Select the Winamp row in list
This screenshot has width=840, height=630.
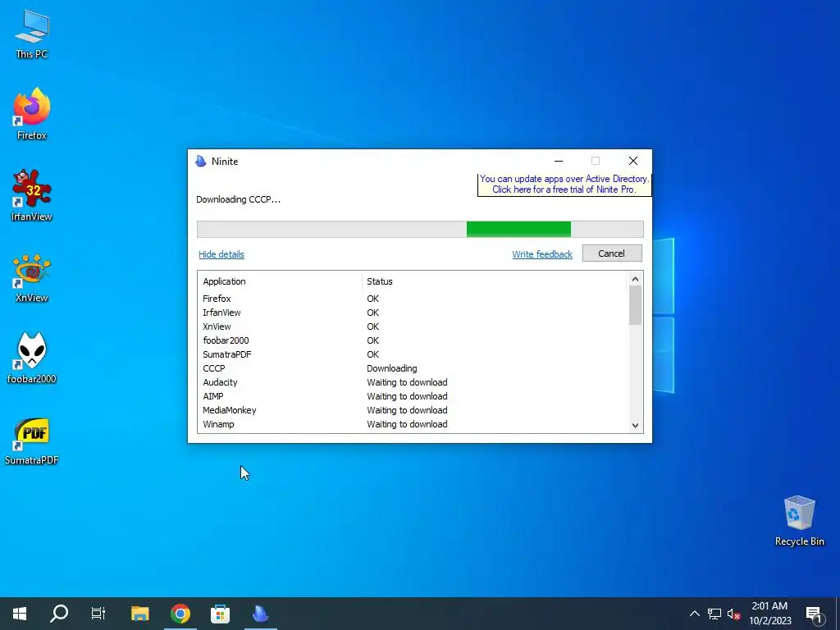(x=413, y=424)
